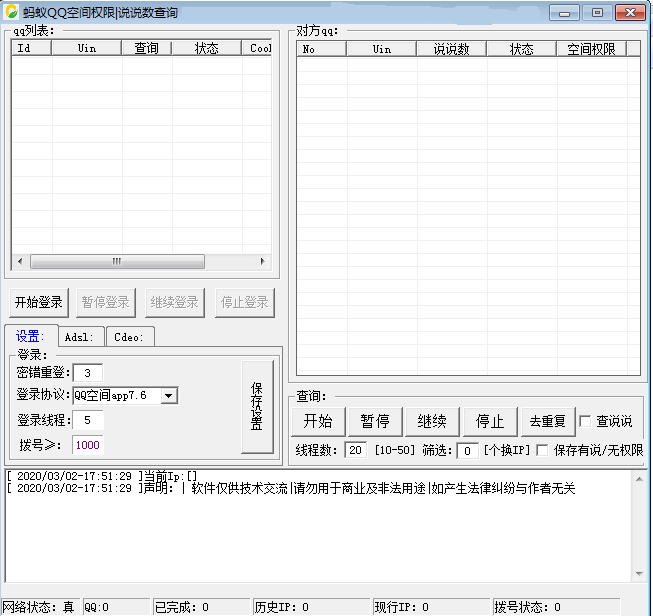The width and height of the screenshot is (653, 616).
Task: Focus the 拨号 value field
Action: click(x=87, y=445)
